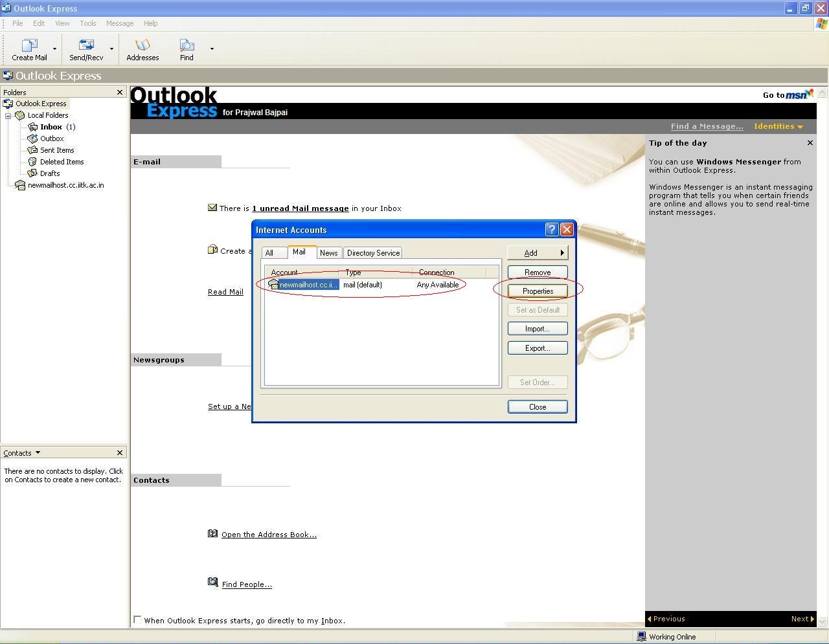Toggle go directly to my Inbox checkbox
Viewport: 829px width, 644px height.
coord(137,620)
